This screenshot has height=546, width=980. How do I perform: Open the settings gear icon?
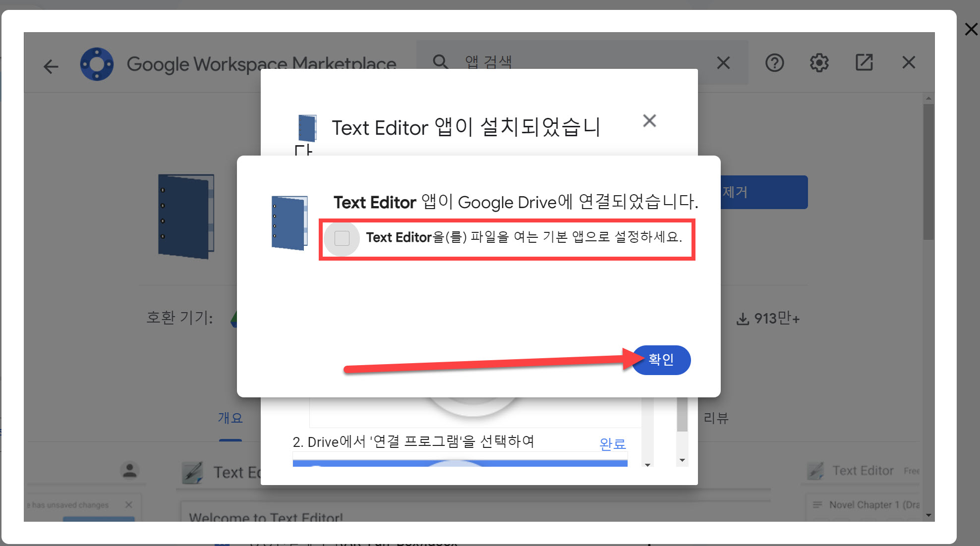tap(819, 63)
